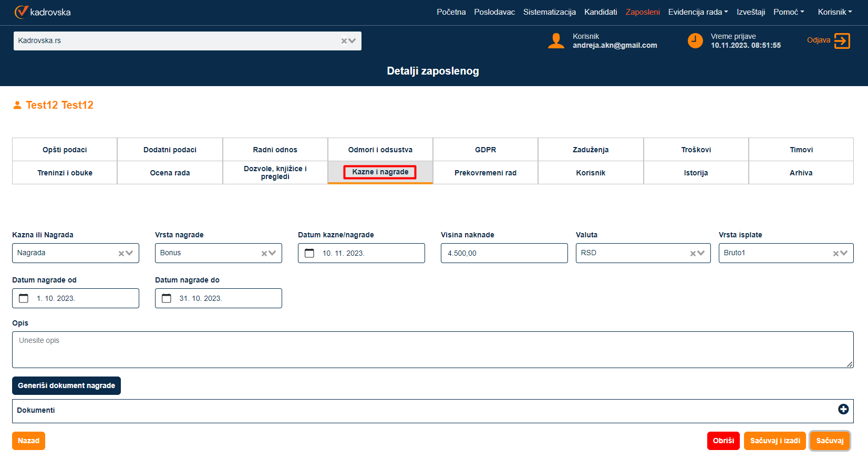Viewport: 868px width, 460px height.
Task: Open calendar icon for Datum nagrade od
Action: click(x=24, y=298)
